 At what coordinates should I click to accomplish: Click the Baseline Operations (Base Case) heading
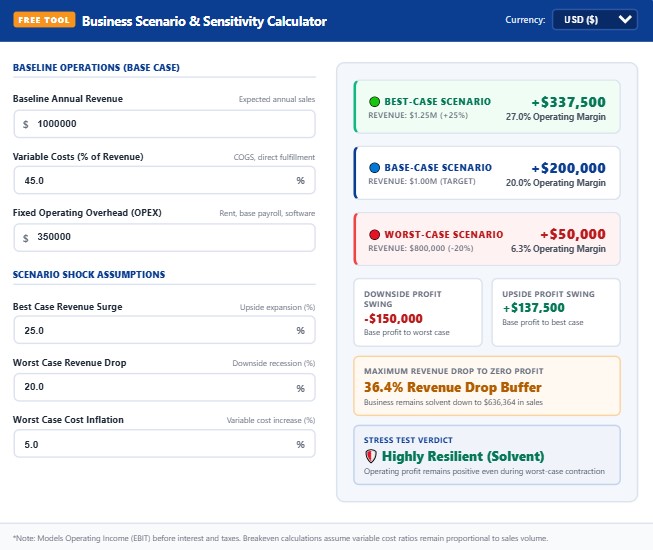click(96, 67)
